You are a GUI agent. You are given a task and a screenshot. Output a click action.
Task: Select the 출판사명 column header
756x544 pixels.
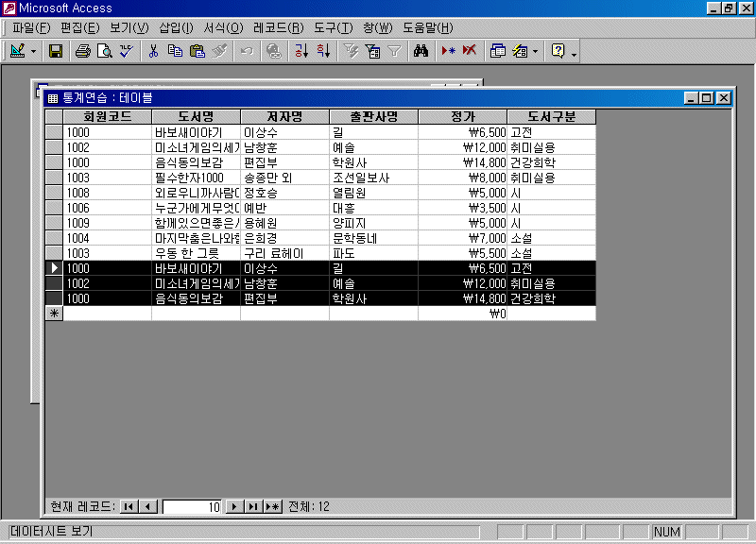pos(373,116)
